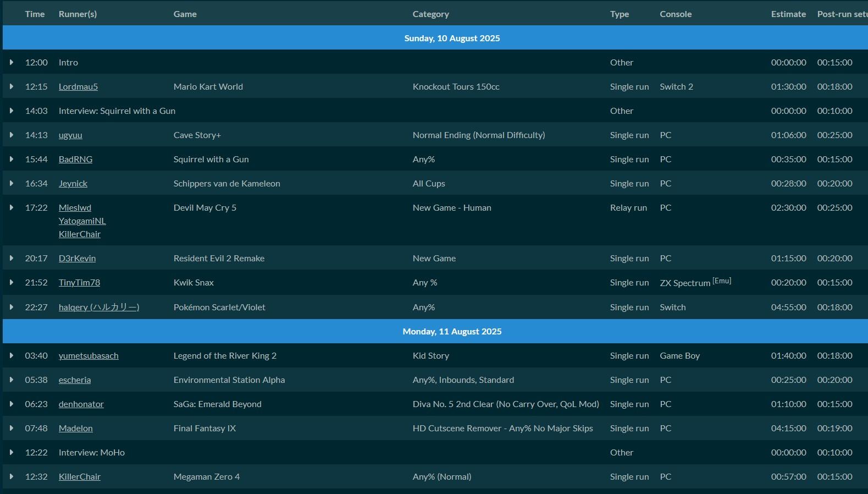
Task: Expand the 12:15 Mario Kart World row
Action: pyautogui.click(x=11, y=86)
